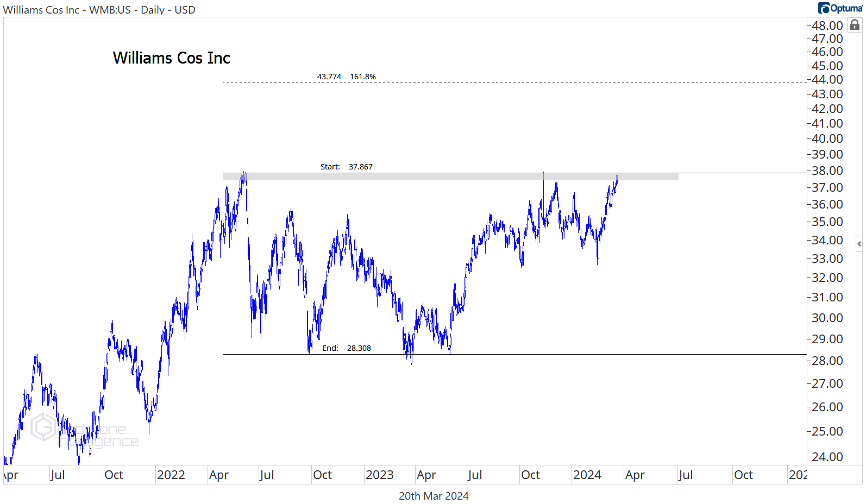Image resolution: width=866 pixels, height=504 pixels.
Task: Click the 33.00 price axis label
Action: tap(827, 259)
